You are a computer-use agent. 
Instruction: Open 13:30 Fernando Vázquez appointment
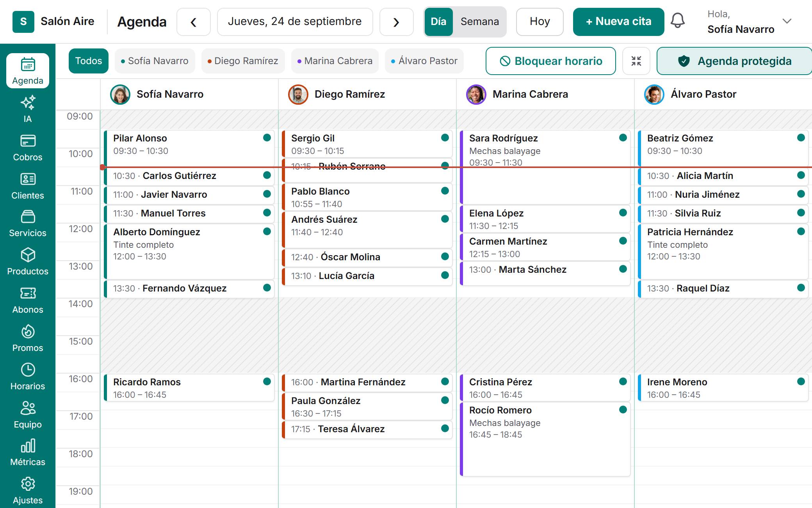pos(189,289)
